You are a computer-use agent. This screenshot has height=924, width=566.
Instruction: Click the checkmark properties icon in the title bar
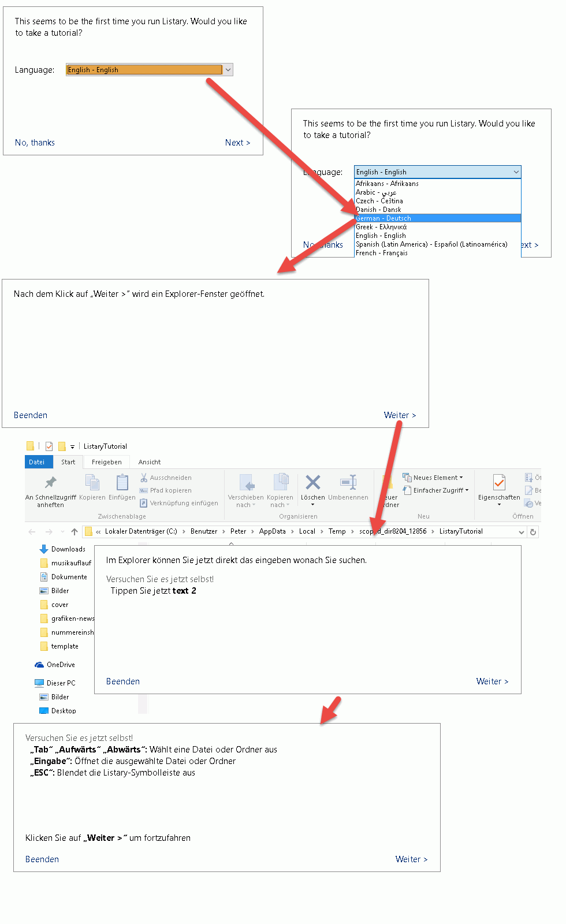coord(49,446)
